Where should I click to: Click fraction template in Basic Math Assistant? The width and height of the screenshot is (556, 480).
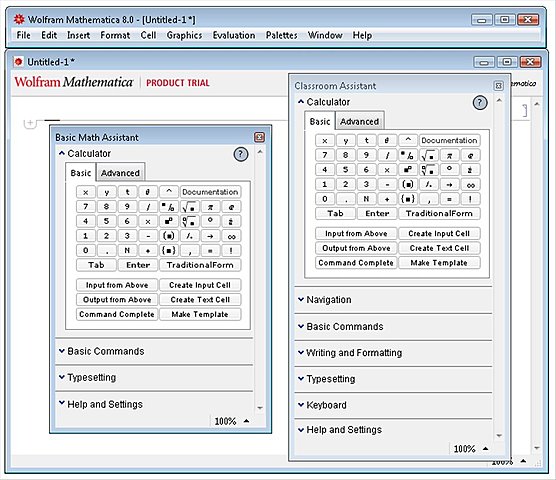pyautogui.click(x=168, y=207)
